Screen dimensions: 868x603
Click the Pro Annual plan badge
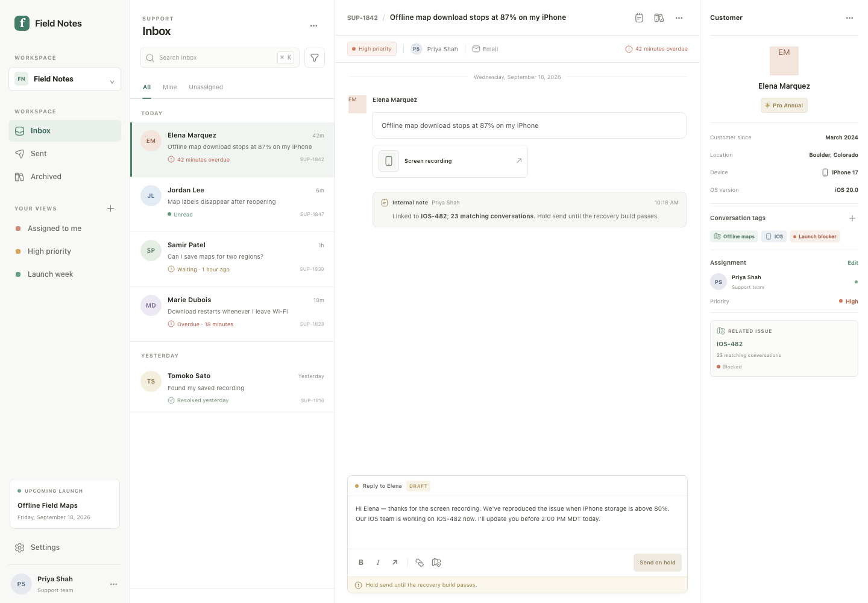[784, 106]
